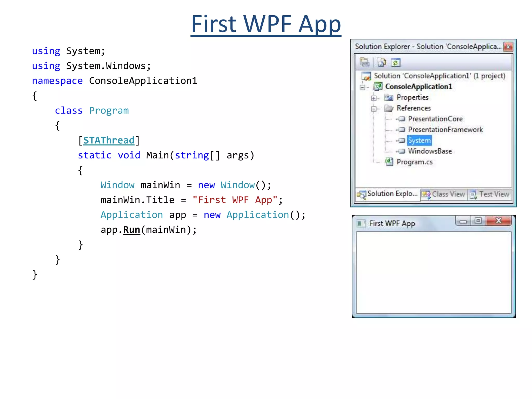The image size is (532, 399).
Task: Click the STAThread link in the code
Action: (x=109, y=141)
